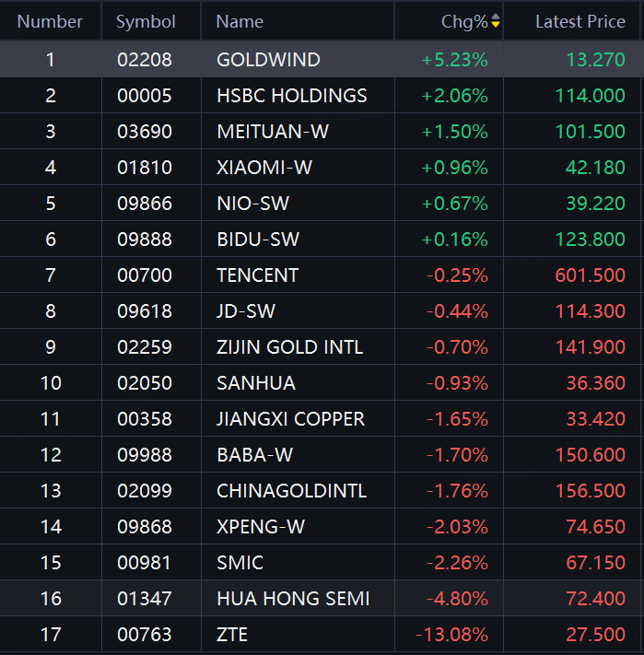644x655 pixels.
Task: Click latest price 114.000
Action: pyautogui.click(x=591, y=96)
